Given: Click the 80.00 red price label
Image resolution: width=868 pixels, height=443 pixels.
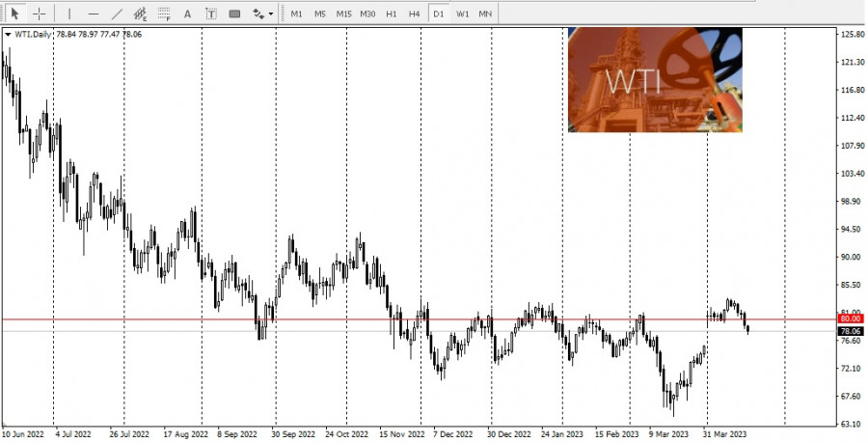Looking at the screenshot, I should point(851,318).
